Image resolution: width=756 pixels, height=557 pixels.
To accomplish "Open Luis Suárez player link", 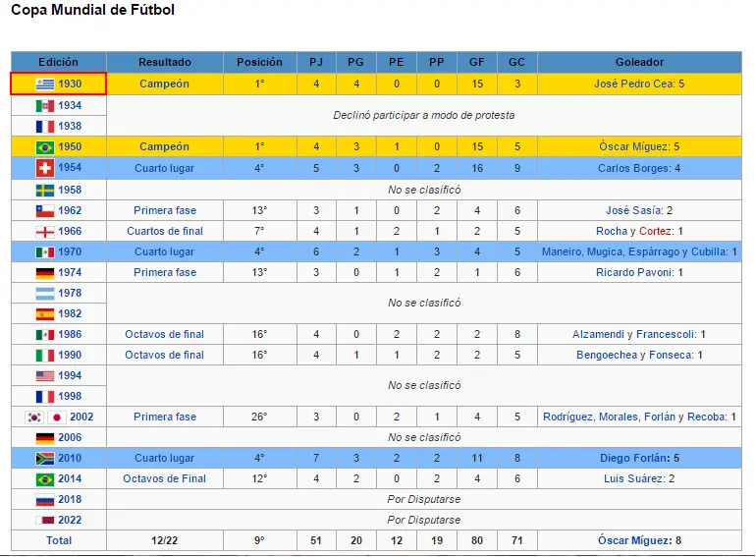I will click(x=634, y=478).
